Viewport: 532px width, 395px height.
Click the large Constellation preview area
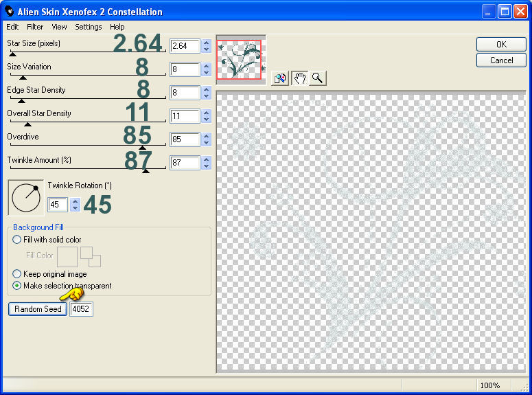click(371, 233)
